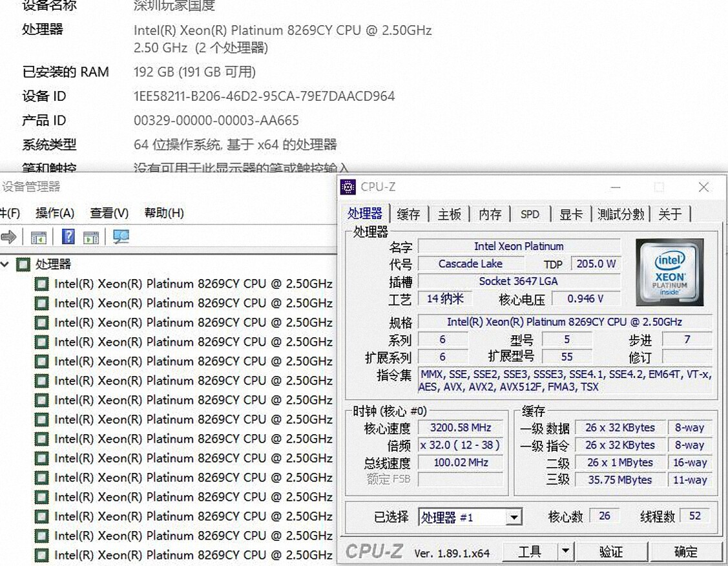Screen dimensions: 728x566
Task: Click the 二级 cache value 26 x 1 MBytes
Action: pyautogui.click(x=620, y=463)
